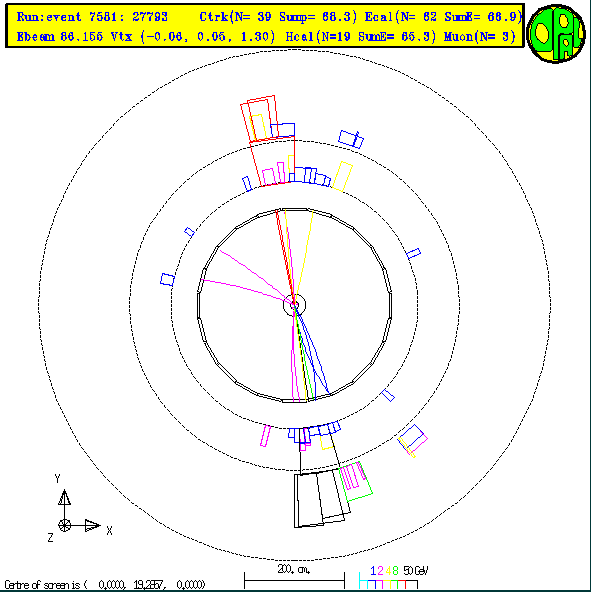Screen dimensions: 591x592
Task: Click the Centre of screen coordinates text
Action: (105, 585)
